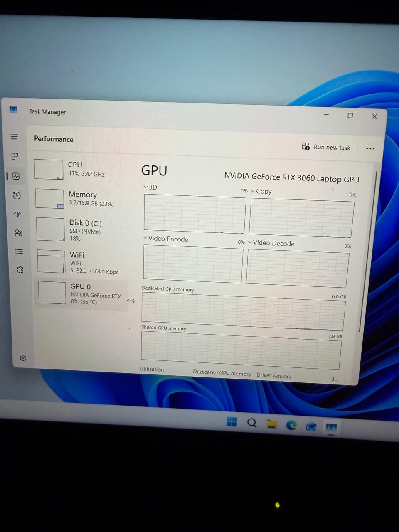The image size is (399, 532).
Task: Expand the 3D graph engine dropdown
Action: coord(146,187)
